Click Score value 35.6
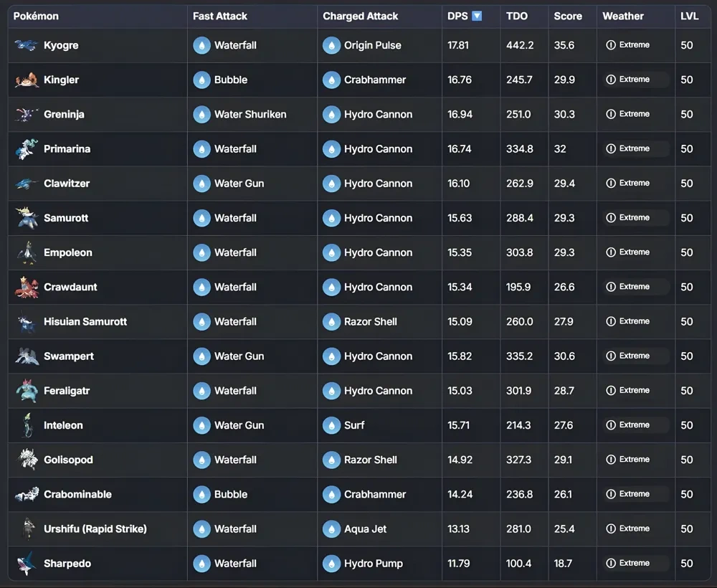 564,45
